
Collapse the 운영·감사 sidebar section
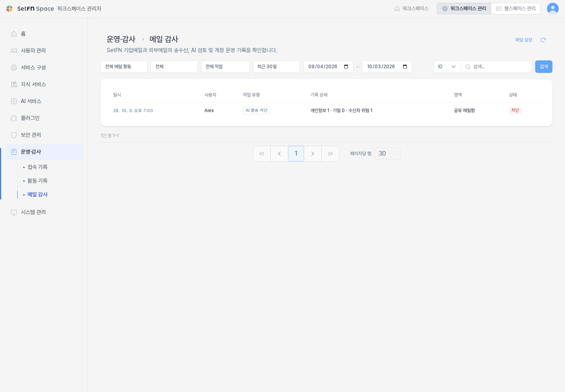coord(44,152)
